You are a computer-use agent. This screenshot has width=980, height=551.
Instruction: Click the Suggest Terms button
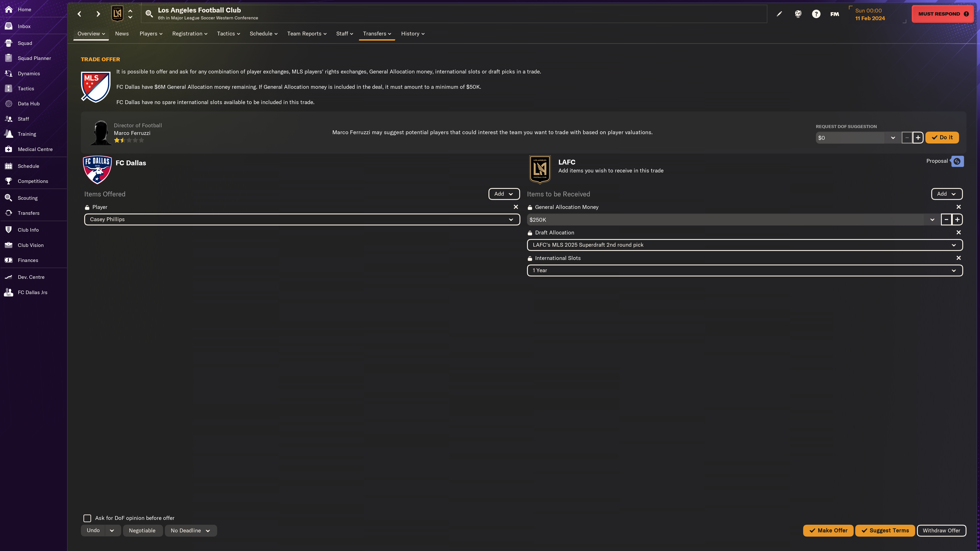[x=885, y=531]
